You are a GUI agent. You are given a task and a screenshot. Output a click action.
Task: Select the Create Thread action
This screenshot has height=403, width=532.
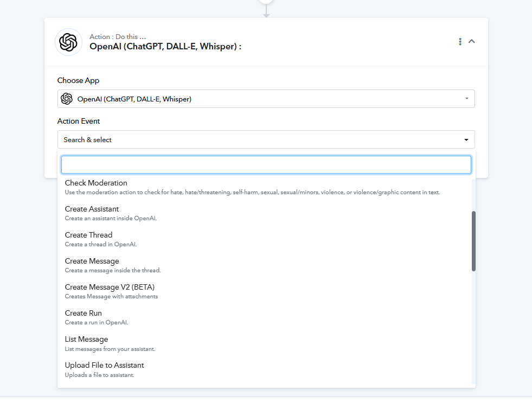(265, 239)
